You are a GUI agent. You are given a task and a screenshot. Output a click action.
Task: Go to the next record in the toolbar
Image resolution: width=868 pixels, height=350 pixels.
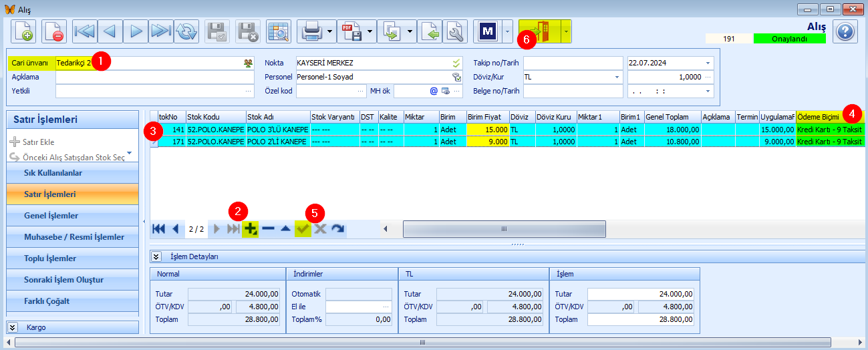136,31
